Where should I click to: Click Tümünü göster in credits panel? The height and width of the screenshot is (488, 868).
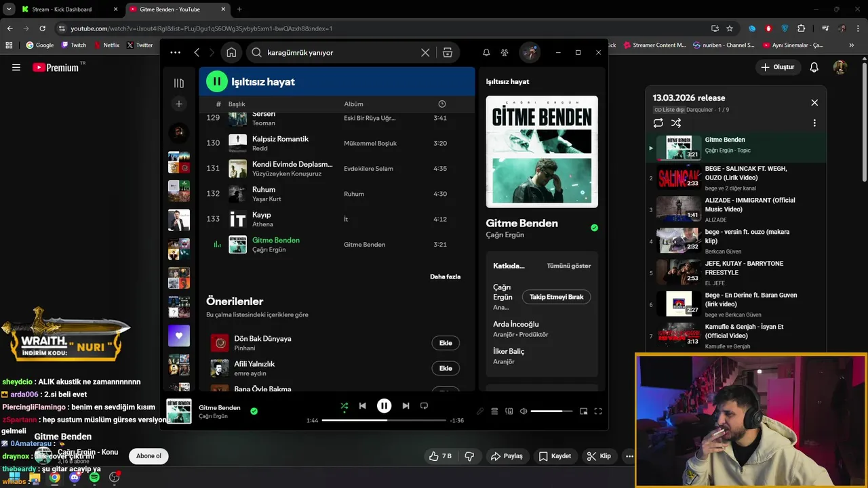coord(569,266)
